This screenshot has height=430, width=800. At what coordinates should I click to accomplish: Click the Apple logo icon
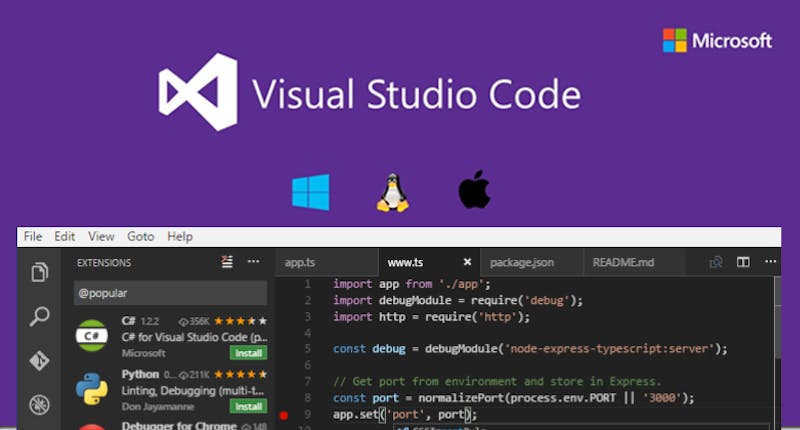point(474,189)
